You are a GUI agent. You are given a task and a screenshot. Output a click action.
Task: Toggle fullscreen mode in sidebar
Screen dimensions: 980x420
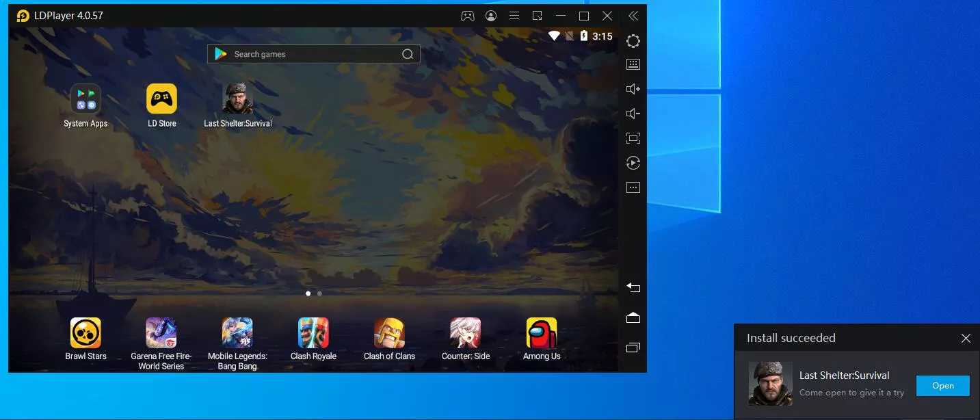(x=633, y=138)
